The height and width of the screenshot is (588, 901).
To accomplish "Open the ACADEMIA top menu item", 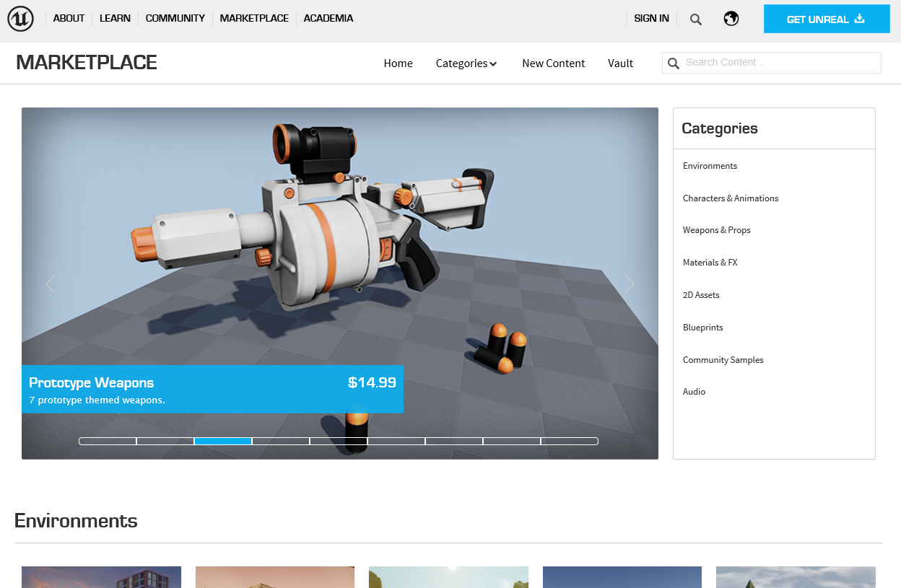I will click(x=328, y=19).
